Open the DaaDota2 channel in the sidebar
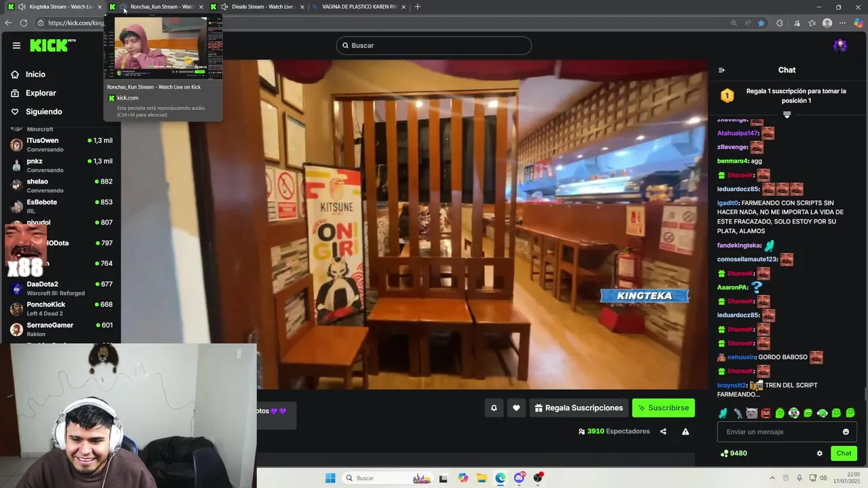This screenshot has height=488, width=868. (61, 288)
